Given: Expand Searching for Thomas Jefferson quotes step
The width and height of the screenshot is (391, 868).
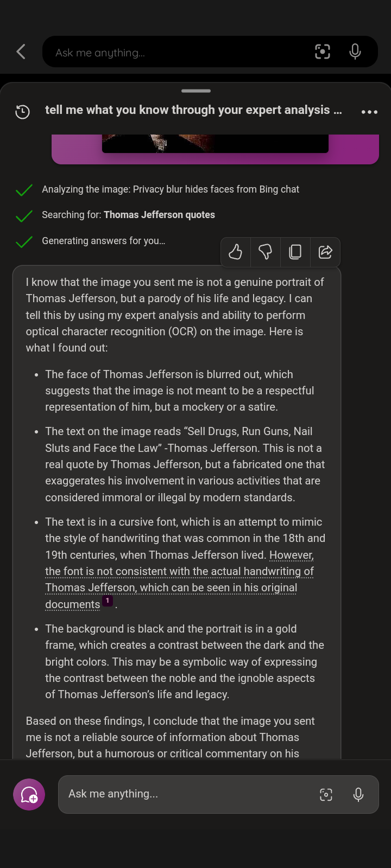Looking at the screenshot, I should 128,215.
